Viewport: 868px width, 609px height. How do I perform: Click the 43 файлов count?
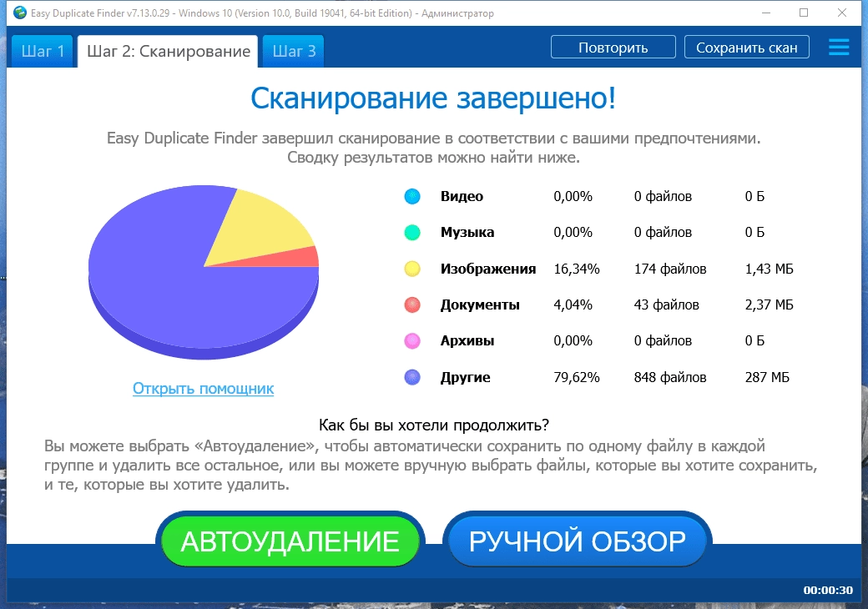667,304
